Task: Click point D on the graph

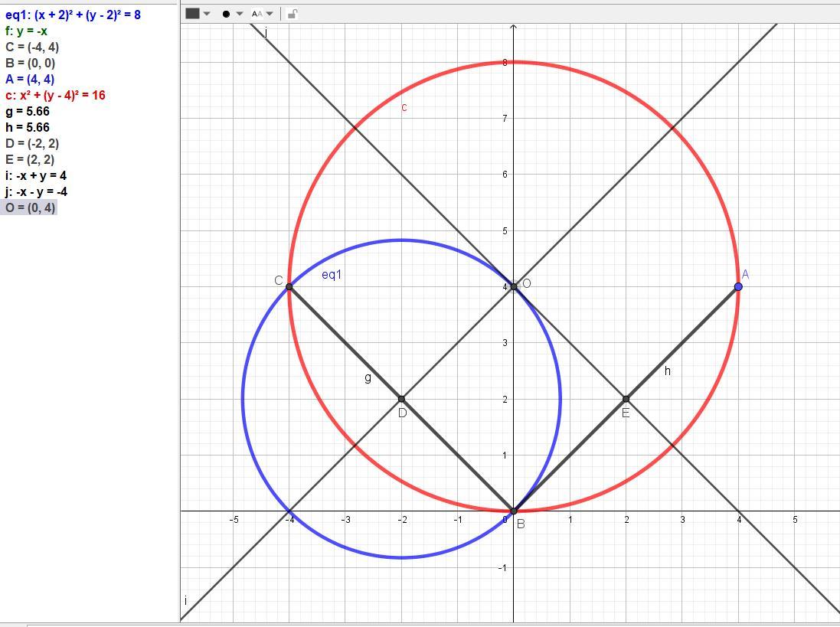Action: [x=402, y=399]
